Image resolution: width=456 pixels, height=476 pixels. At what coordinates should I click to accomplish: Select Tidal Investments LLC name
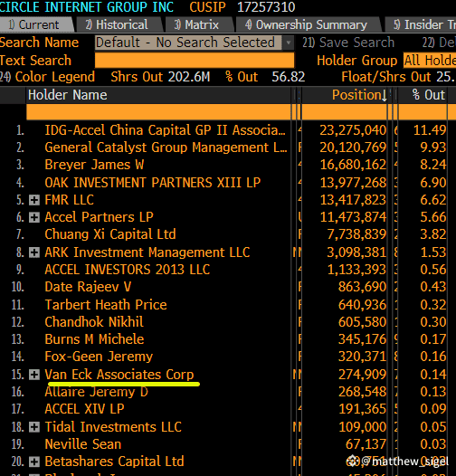(113, 427)
